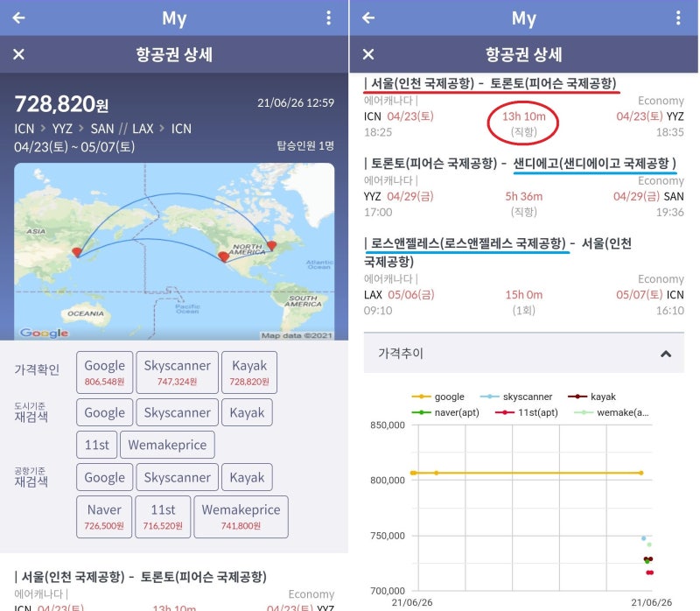
Task: Close 항공권 상세 with the X on left screen
Action: (17, 53)
